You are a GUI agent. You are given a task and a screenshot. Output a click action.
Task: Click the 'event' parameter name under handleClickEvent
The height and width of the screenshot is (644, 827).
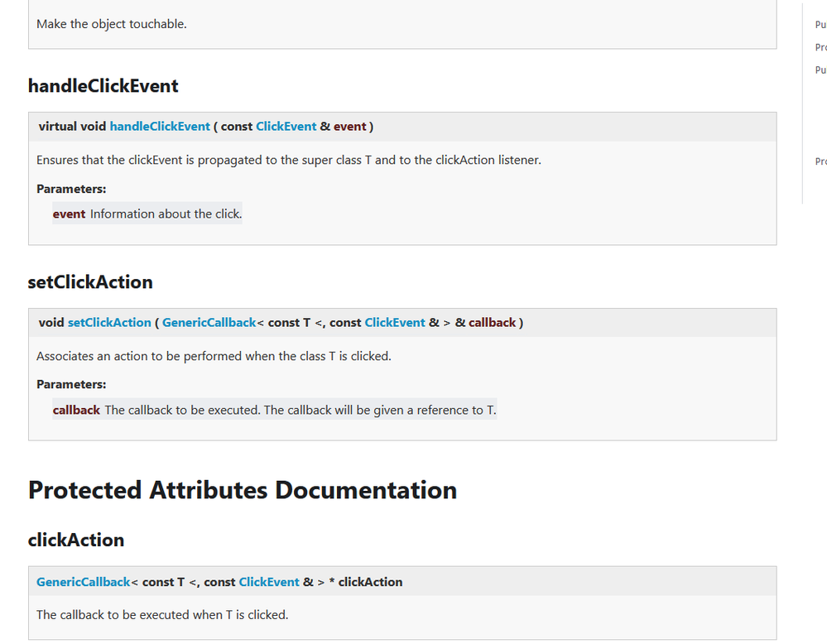[x=69, y=214]
